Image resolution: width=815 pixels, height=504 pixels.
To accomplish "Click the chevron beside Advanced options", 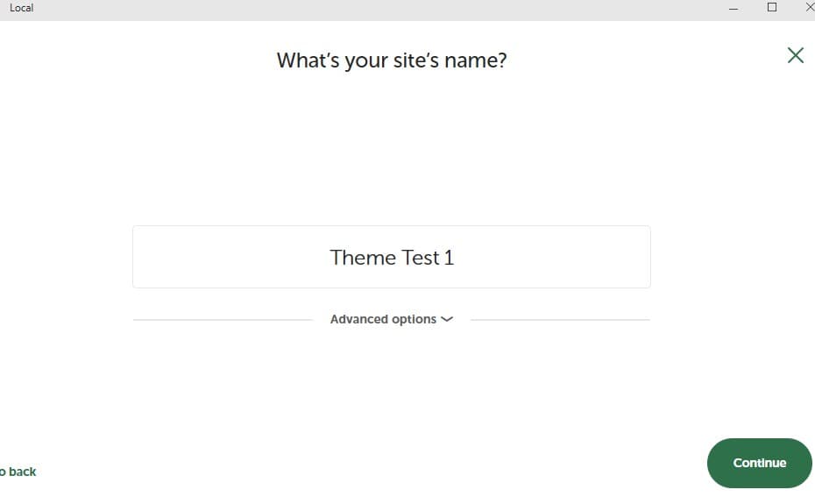I will pos(447,319).
